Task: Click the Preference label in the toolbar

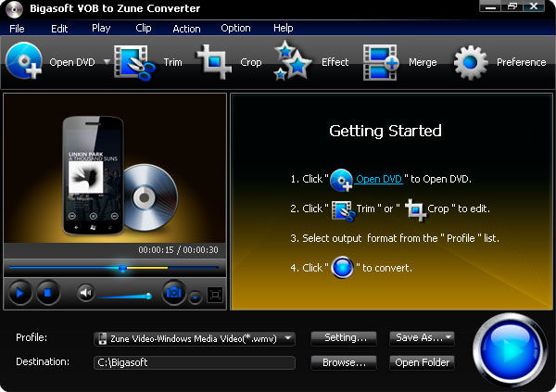Action: 521,62
